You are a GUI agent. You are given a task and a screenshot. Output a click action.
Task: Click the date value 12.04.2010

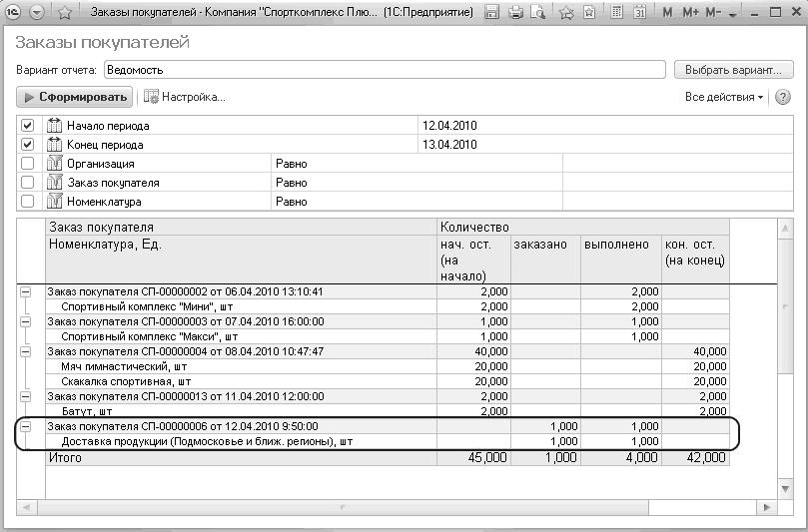(449, 125)
